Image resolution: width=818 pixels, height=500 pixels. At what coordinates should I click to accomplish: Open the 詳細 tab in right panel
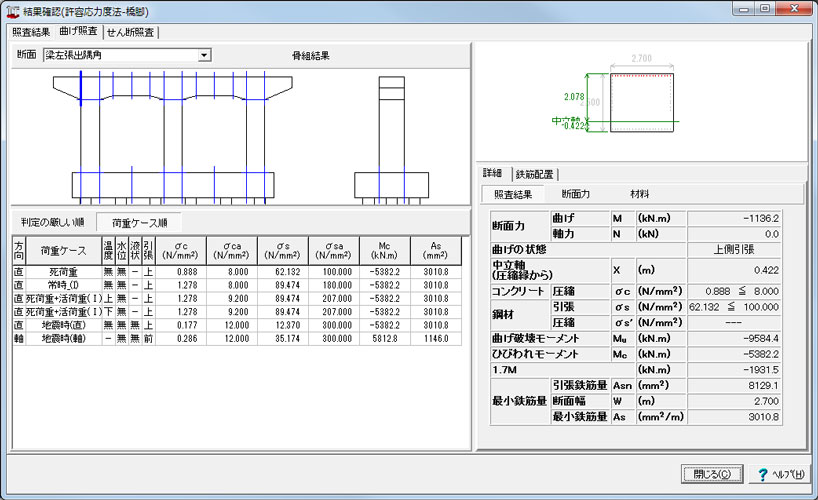click(493, 174)
